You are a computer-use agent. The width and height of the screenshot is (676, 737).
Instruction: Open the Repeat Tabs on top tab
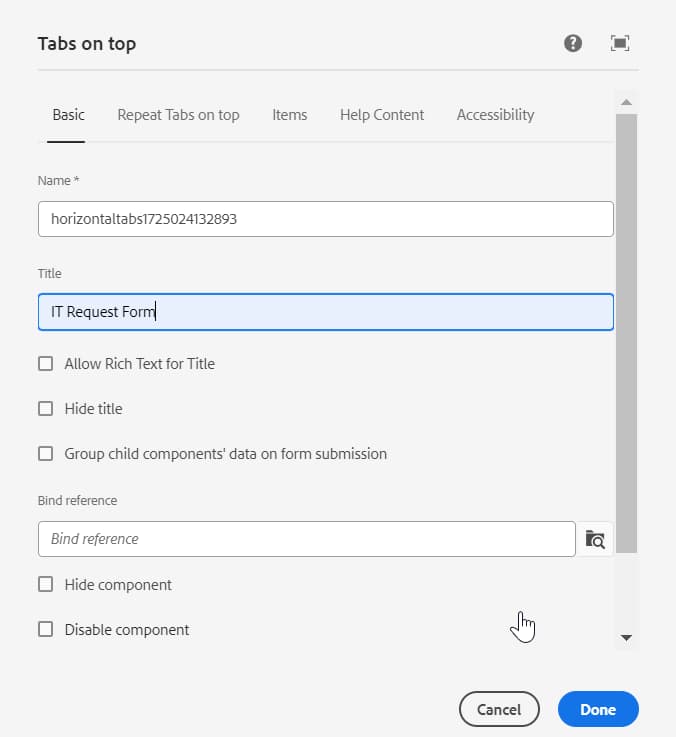click(178, 115)
